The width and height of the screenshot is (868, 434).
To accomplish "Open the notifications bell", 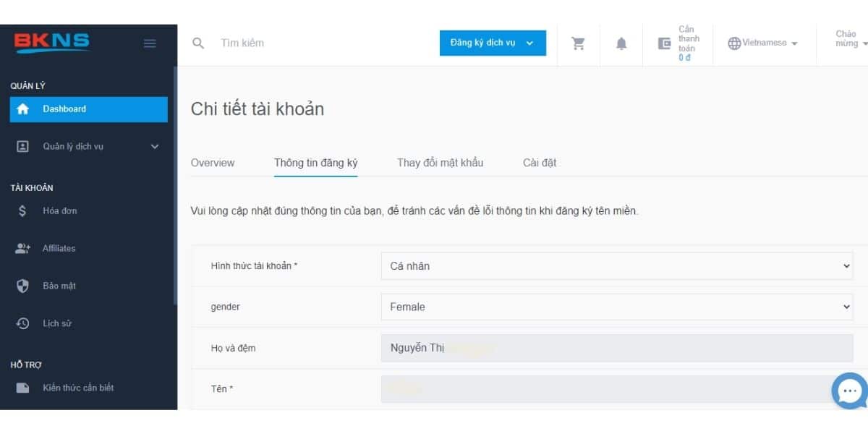I will coord(621,43).
